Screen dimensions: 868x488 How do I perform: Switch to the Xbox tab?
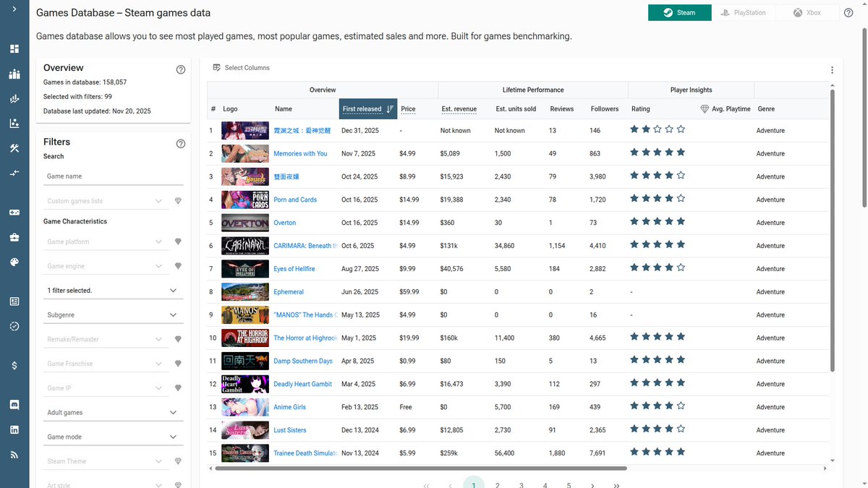(806, 12)
